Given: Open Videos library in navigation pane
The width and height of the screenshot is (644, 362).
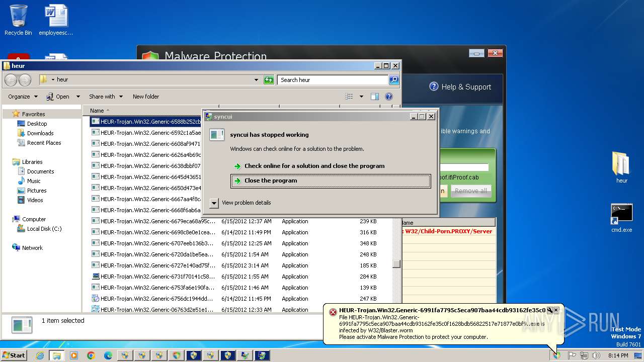Looking at the screenshot, I should 35,200.
